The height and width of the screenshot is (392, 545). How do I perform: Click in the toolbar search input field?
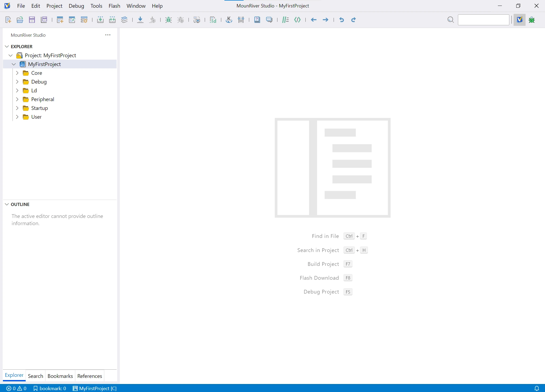click(483, 20)
